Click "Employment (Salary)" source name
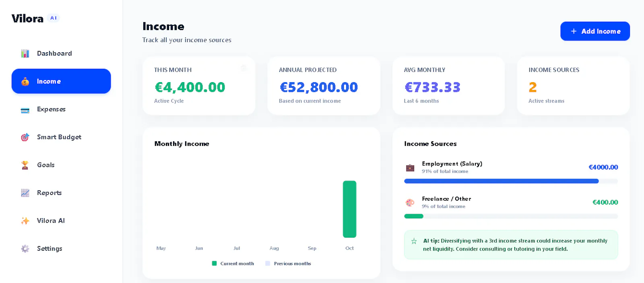644x283 pixels. [x=452, y=164]
